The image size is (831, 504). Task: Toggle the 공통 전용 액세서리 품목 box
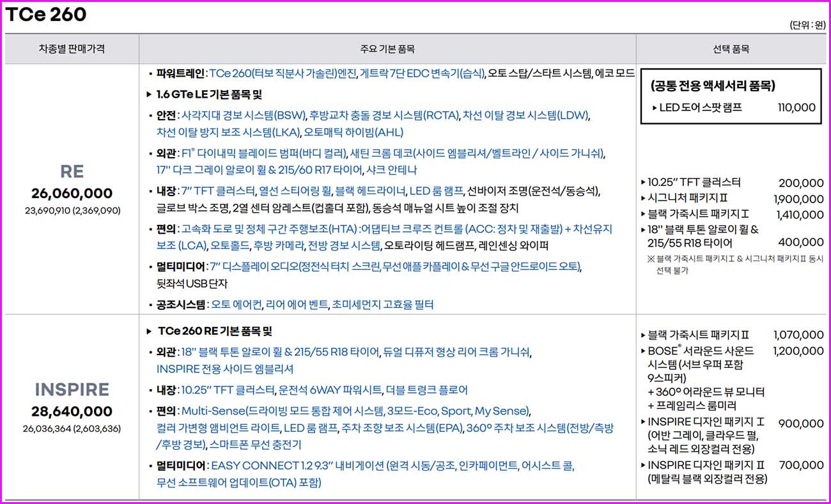coord(713,85)
